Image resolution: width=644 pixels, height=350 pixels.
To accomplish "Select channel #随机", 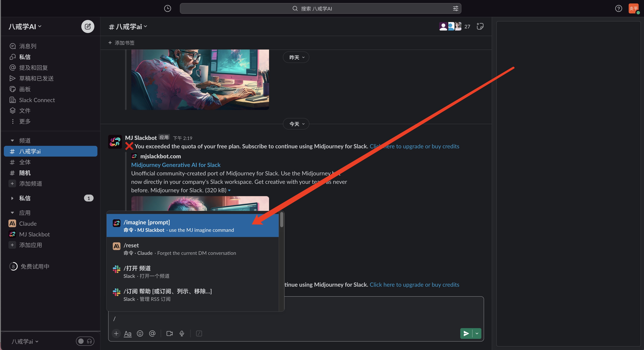I will [x=50, y=173].
